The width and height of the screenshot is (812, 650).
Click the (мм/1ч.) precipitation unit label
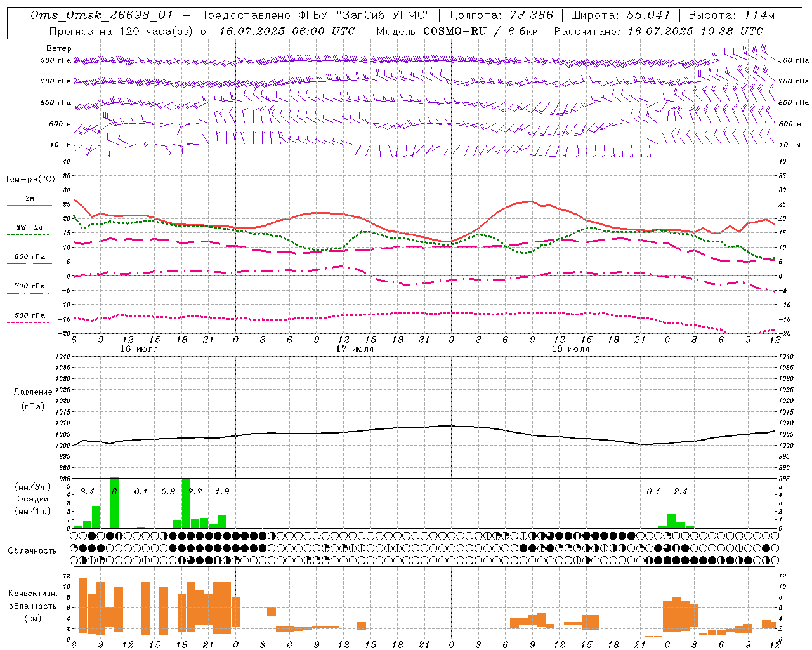(33, 511)
